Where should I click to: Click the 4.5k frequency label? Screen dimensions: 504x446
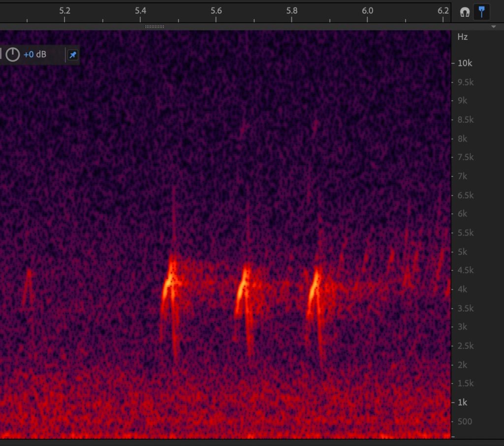coord(466,270)
